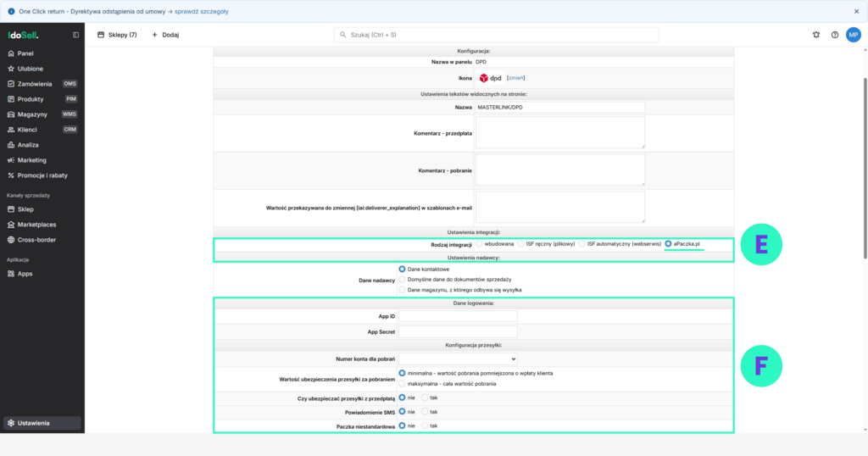This screenshot has height=456, width=868.
Task: Open Marketing menu item
Action: click(x=42, y=160)
